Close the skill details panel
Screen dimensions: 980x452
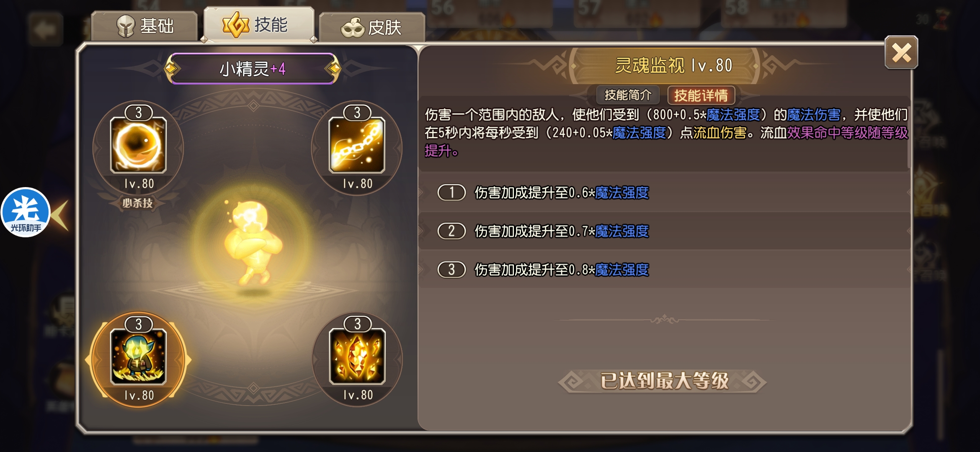pos(901,53)
